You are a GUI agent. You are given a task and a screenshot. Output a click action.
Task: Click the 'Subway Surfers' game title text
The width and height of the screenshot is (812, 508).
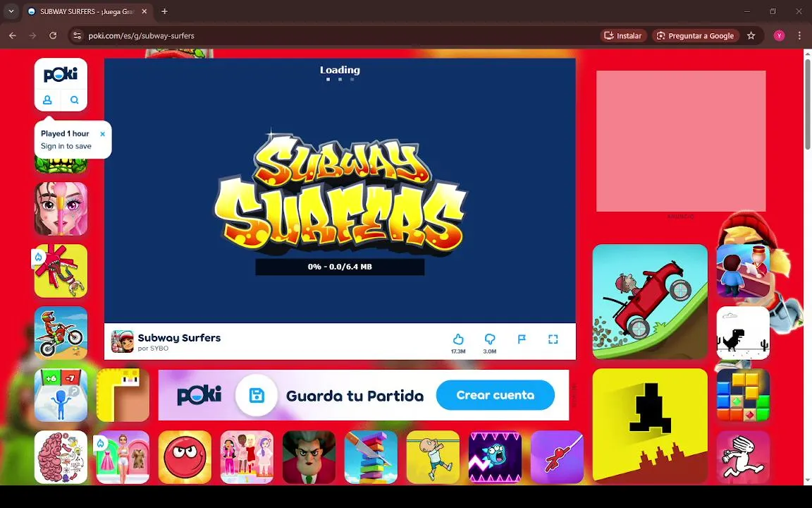[179, 338]
